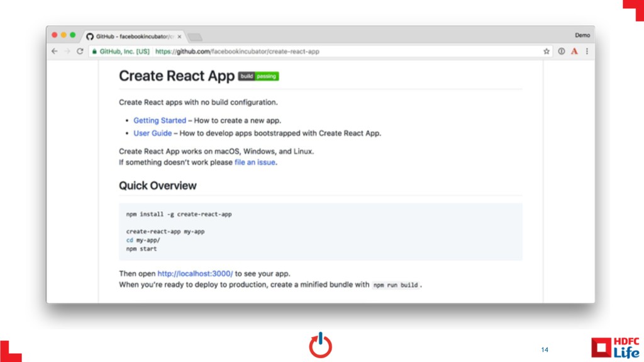
Task: Click the macOS red close window button
Action: pyautogui.click(x=55, y=35)
